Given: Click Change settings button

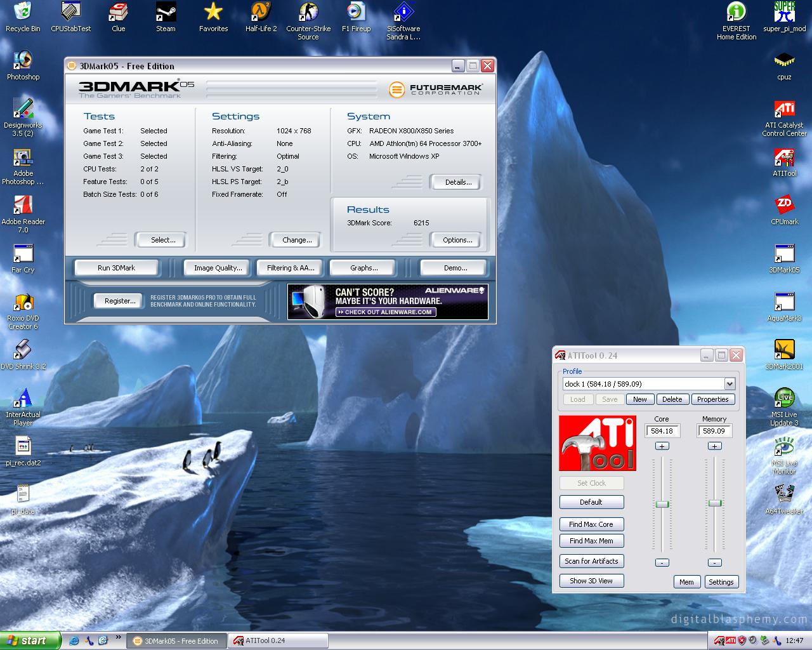Looking at the screenshot, I should click(297, 240).
